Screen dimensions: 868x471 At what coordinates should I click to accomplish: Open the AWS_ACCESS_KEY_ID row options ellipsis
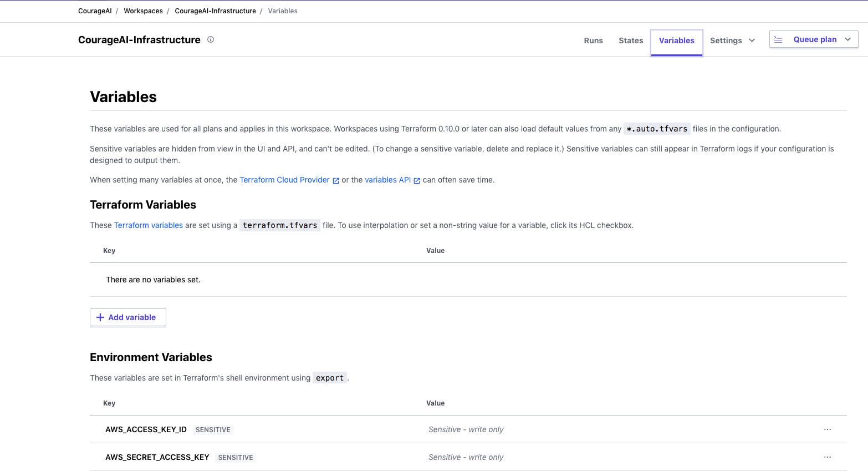click(828, 429)
